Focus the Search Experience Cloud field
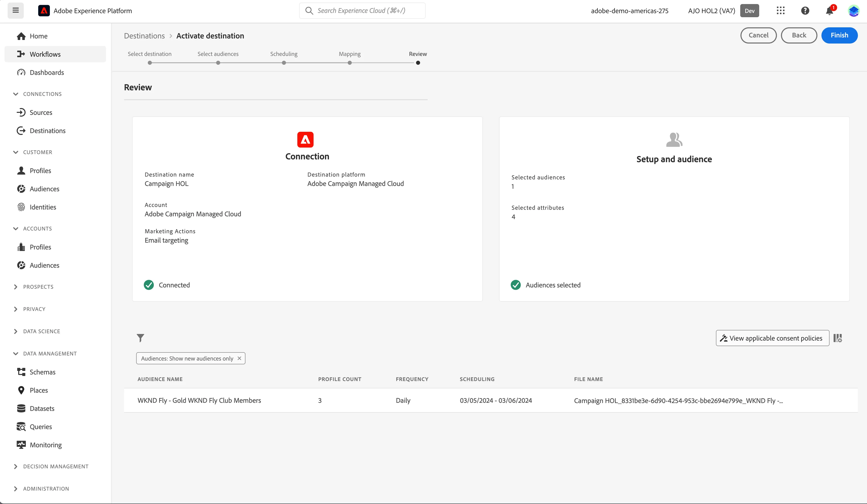The height and width of the screenshot is (504, 867). pos(362,11)
